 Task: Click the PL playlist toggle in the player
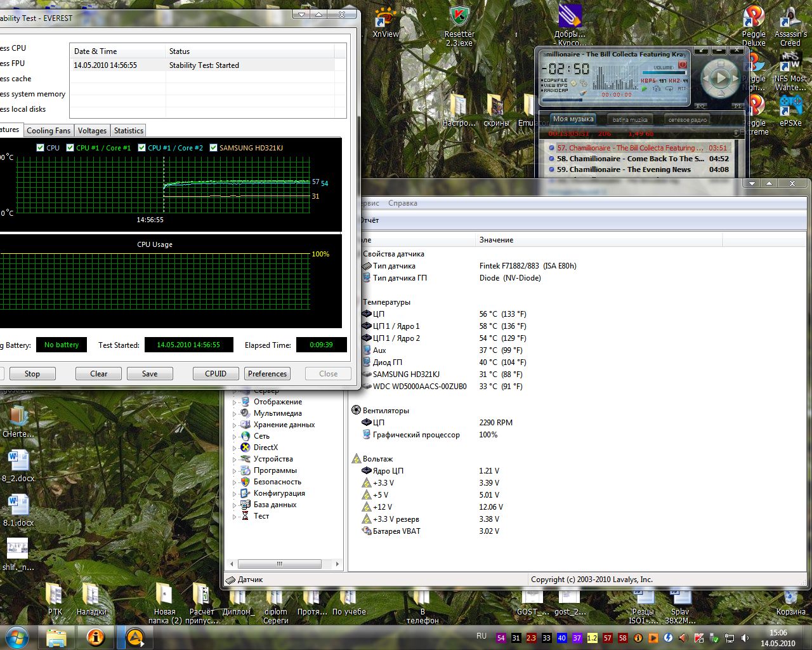click(737, 106)
